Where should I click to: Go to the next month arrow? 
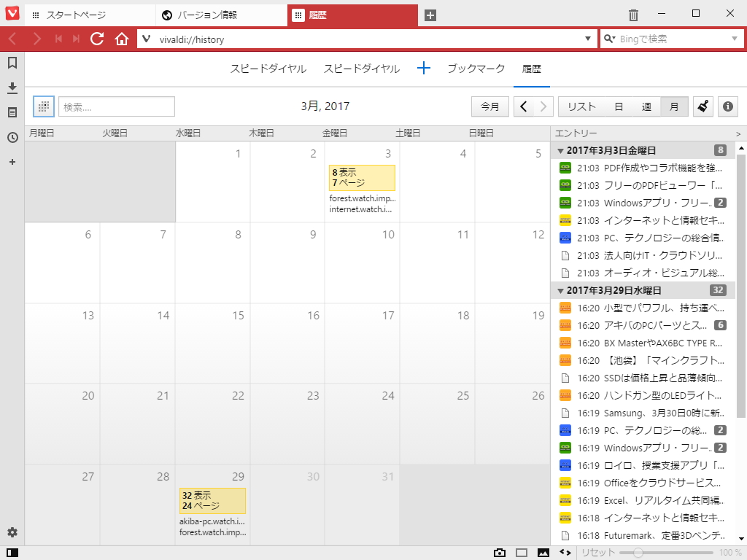pyautogui.click(x=543, y=106)
